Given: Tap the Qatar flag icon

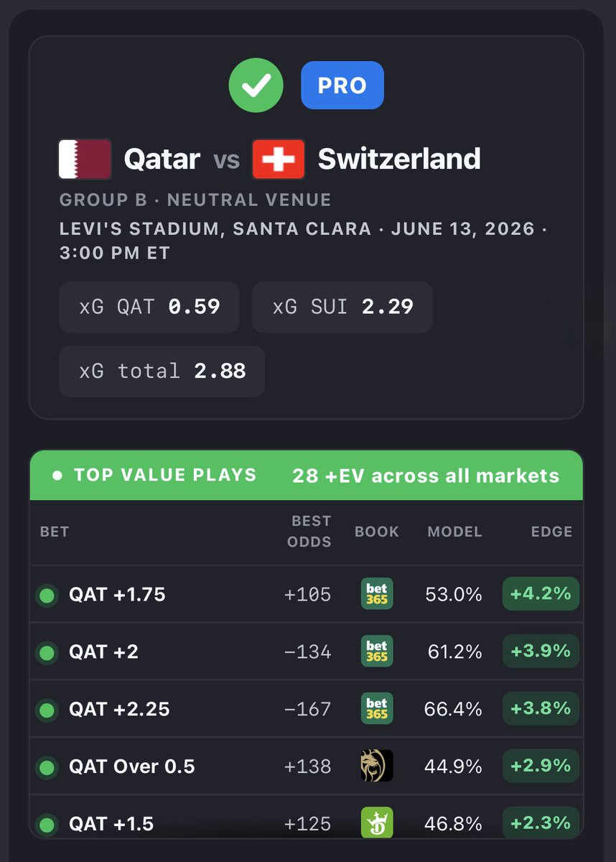Looking at the screenshot, I should point(85,159).
